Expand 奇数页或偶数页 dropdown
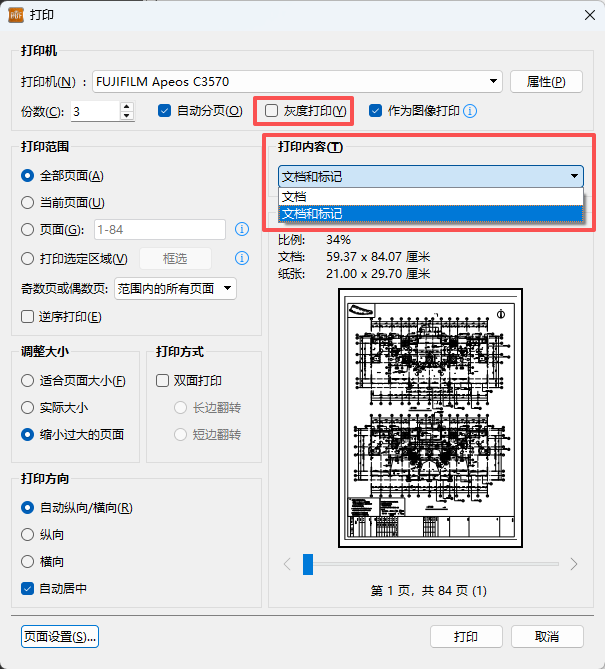 point(228,288)
